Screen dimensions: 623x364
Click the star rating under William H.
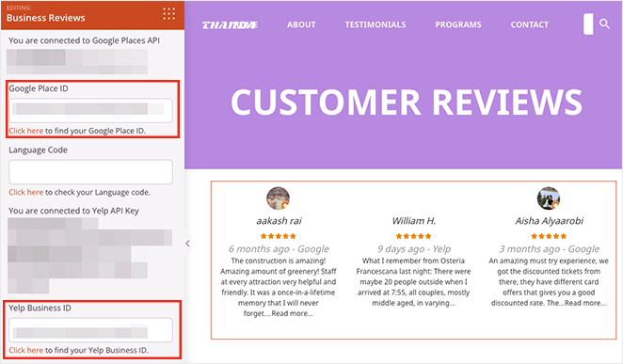click(414, 236)
